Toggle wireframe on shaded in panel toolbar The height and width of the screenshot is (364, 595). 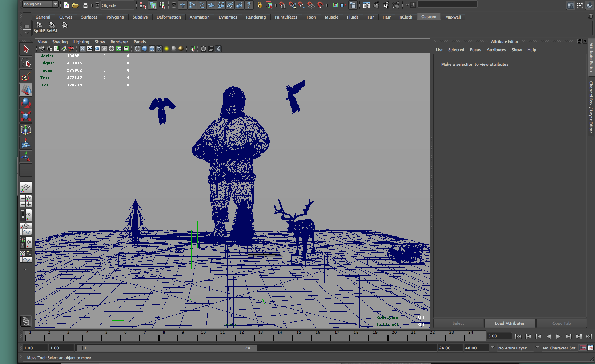click(x=152, y=49)
